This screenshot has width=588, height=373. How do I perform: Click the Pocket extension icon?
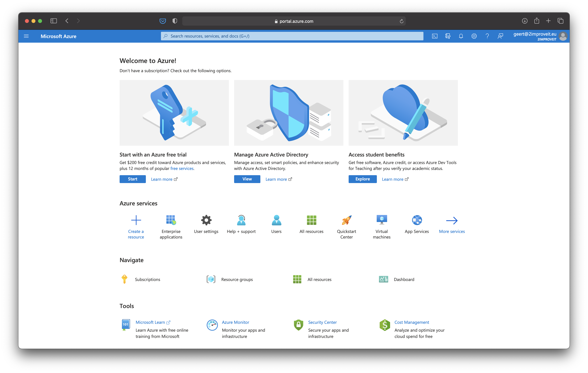click(163, 21)
